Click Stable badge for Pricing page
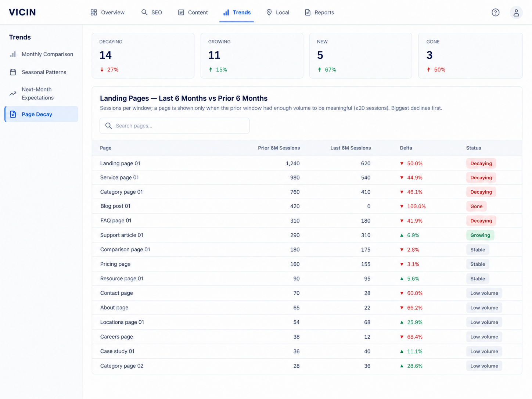The width and height of the screenshot is (532, 399). coord(478,264)
